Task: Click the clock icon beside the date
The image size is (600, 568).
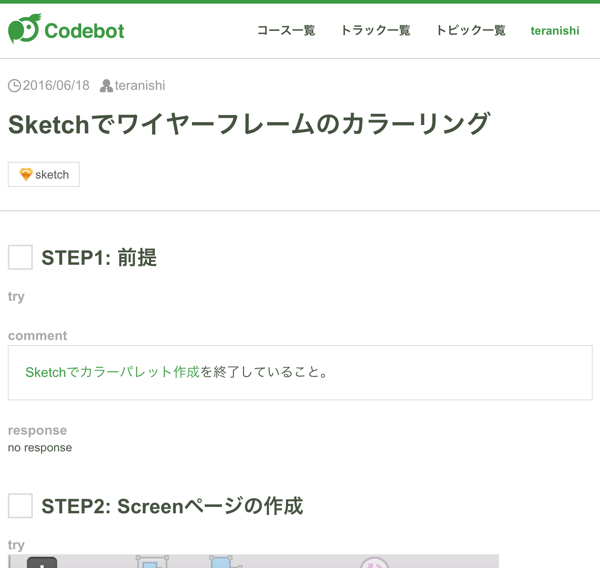Action: coord(14,86)
